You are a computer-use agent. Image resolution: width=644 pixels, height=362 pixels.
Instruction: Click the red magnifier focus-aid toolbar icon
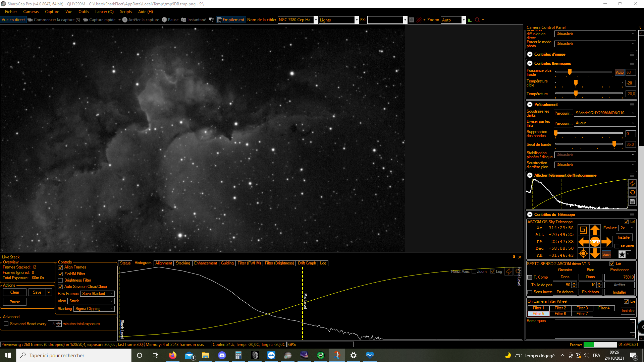pyautogui.click(x=477, y=20)
